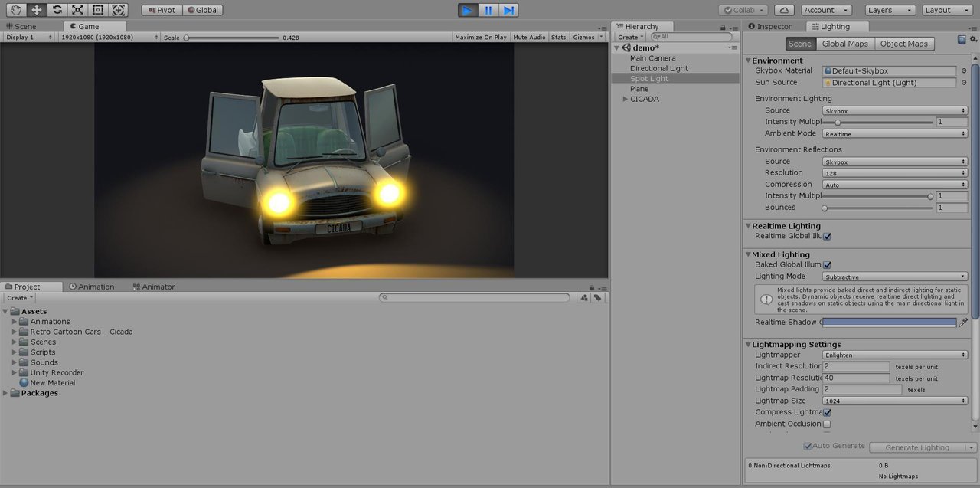This screenshot has width=980, height=488.
Task: Switch to the Inspector tab
Action: pos(769,26)
